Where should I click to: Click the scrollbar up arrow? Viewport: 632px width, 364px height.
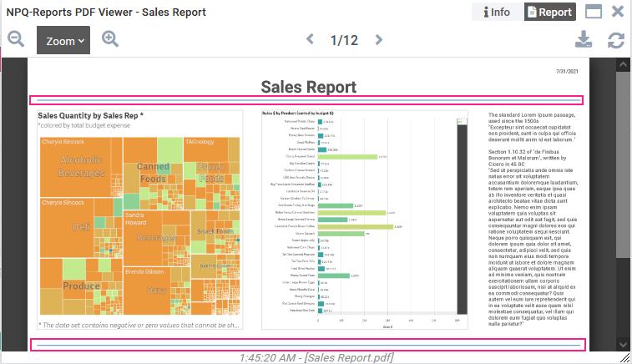point(623,64)
